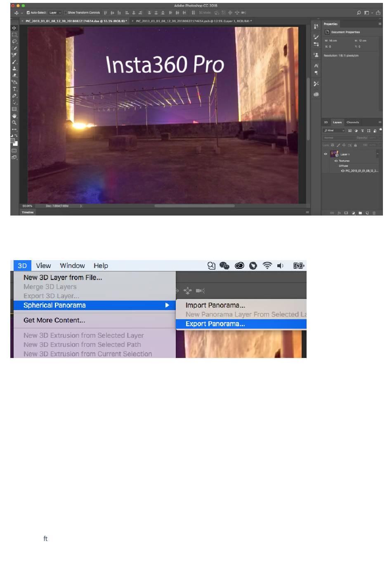Click status bar arrow next to Doc size

(x=81, y=206)
